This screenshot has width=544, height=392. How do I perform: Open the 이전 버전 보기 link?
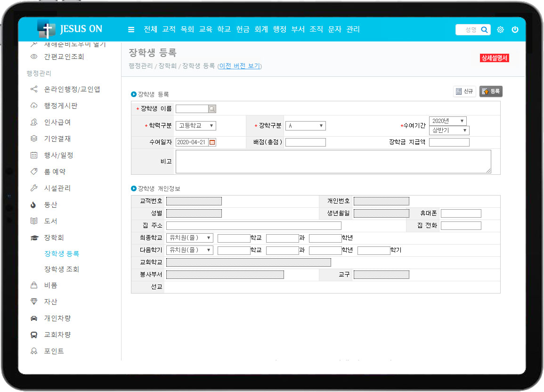pos(239,66)
